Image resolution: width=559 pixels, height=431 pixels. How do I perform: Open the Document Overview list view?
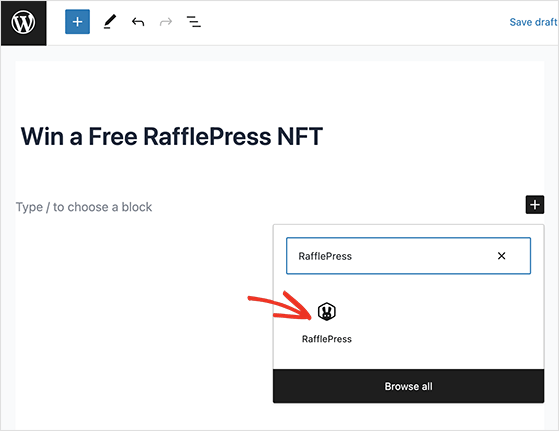pyautogui.click(x=194, y=22)
